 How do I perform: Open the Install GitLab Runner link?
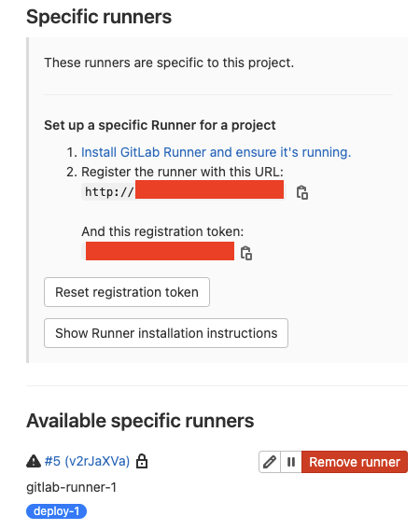[x=217, y=152]
